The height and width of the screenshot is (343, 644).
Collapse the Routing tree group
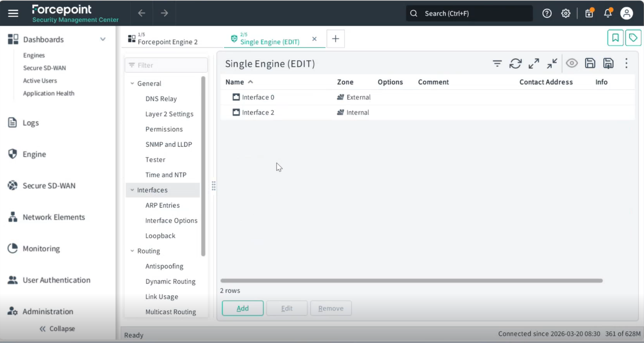[132, 251]
